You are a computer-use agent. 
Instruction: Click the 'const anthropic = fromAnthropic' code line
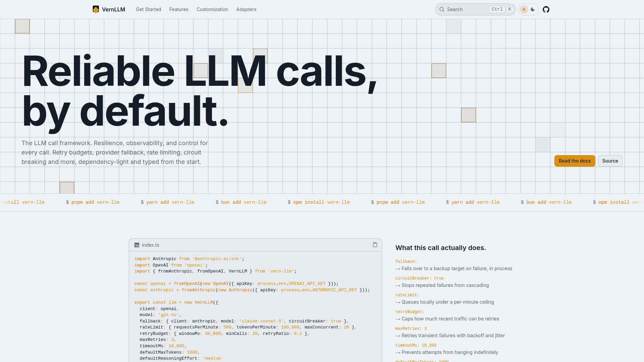[x=252, y=290]
